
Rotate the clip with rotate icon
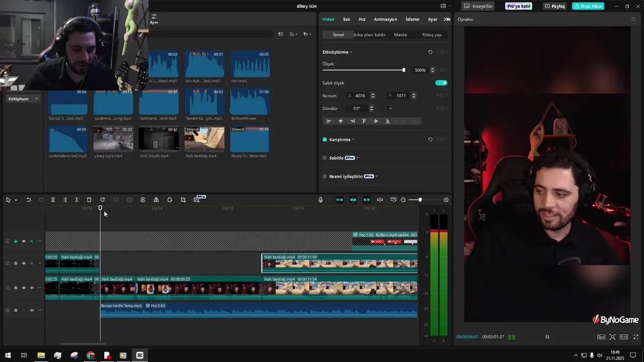[x=170, y=200]
